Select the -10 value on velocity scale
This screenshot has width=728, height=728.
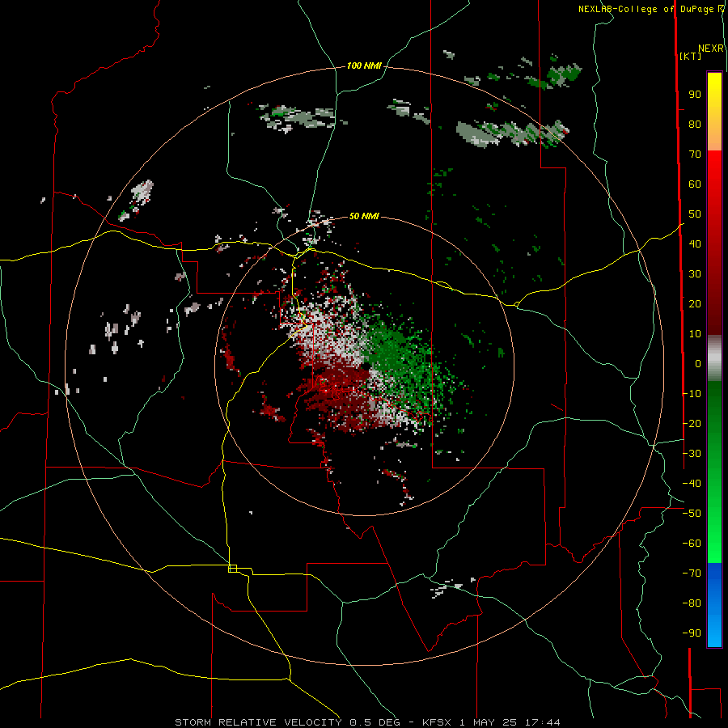pos(692,394)
